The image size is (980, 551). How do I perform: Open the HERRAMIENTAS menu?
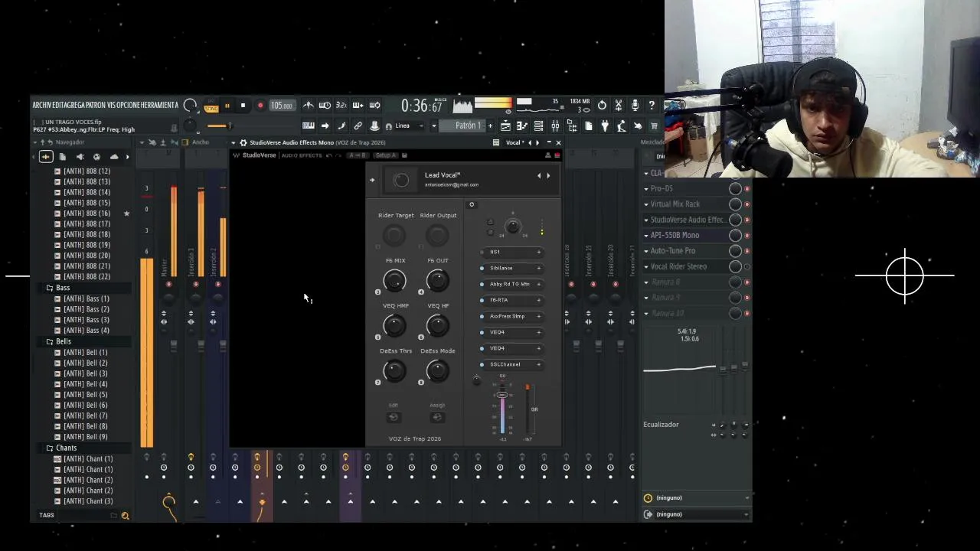[159, 106]
